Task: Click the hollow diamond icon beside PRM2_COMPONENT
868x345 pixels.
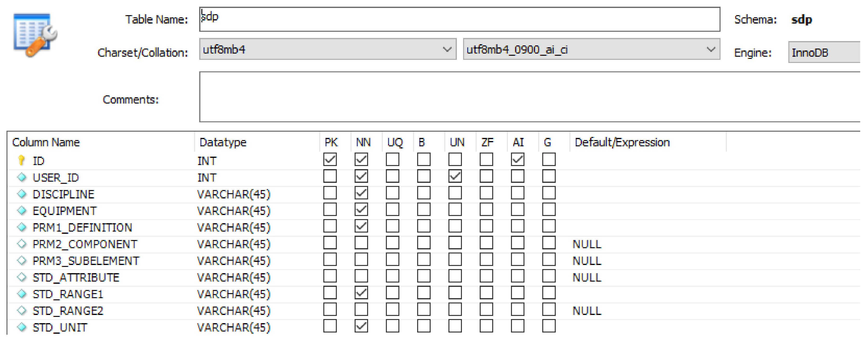Action: tap(22, 244)
